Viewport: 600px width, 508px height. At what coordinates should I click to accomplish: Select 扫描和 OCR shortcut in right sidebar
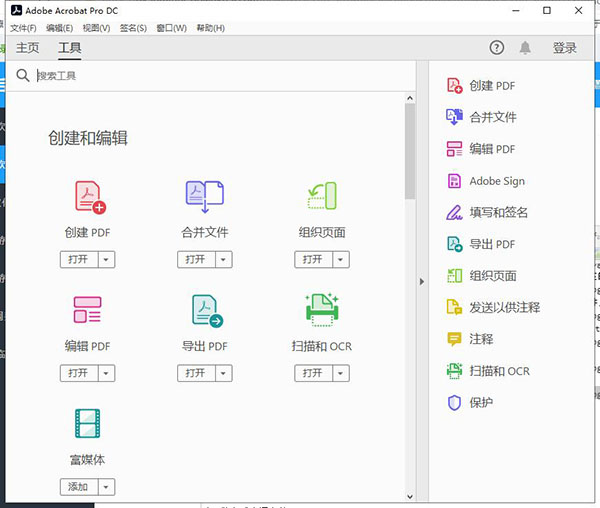[x=488, y=371]
